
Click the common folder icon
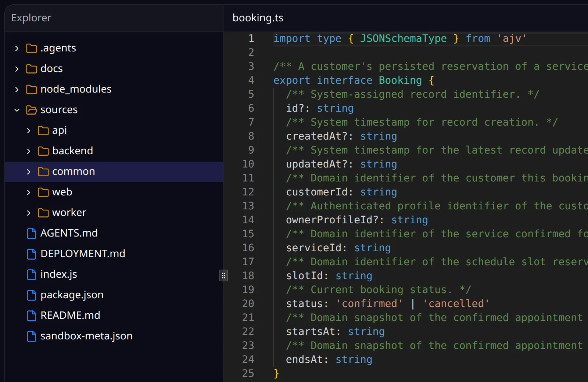43,172
